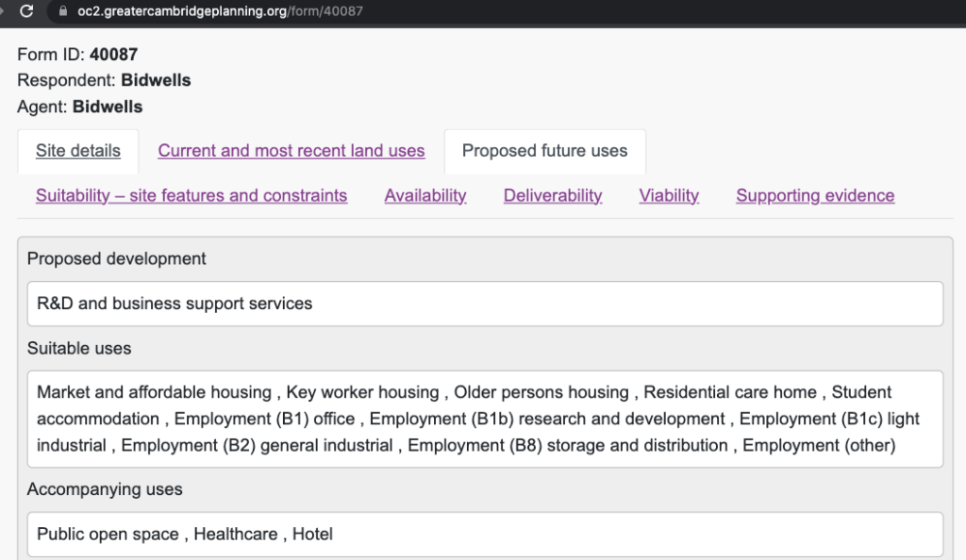This screenshot has height=560, width=966.
Task: Go to the Availability section
Action: [x=425, y=196]
